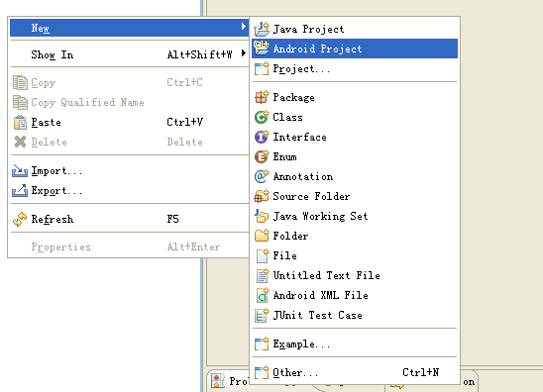The image size is (543, 392).
Task: Click the Properties menu entry
Action: (130, 246)
